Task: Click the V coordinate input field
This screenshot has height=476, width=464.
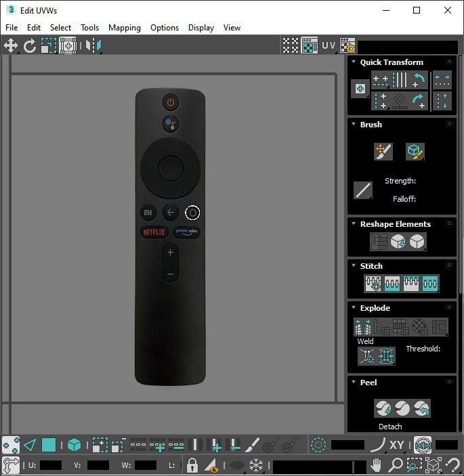Action: pyautogui.click(x=98, y=465)
